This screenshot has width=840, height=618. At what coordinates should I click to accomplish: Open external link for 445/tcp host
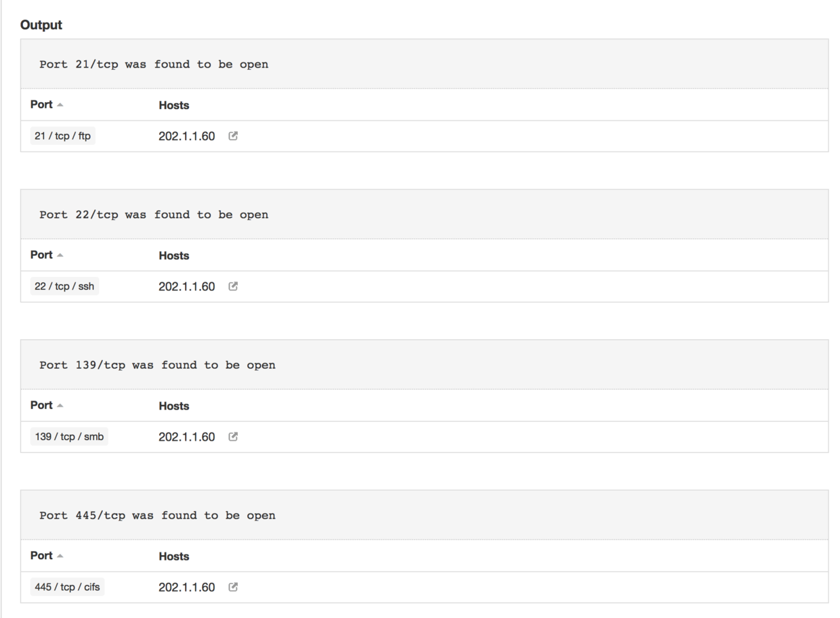[233, 587]
